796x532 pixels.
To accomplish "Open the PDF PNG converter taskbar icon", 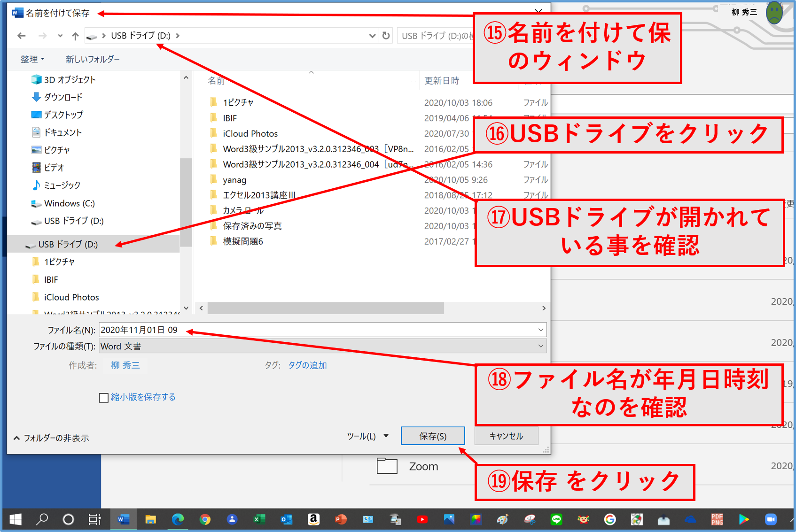I will tap(717, 519).
